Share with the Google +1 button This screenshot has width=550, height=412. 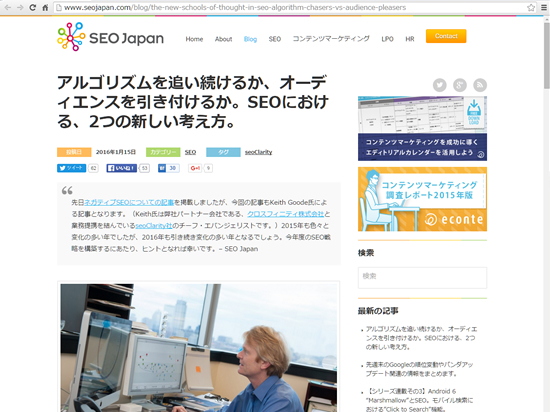click(195, 168)
